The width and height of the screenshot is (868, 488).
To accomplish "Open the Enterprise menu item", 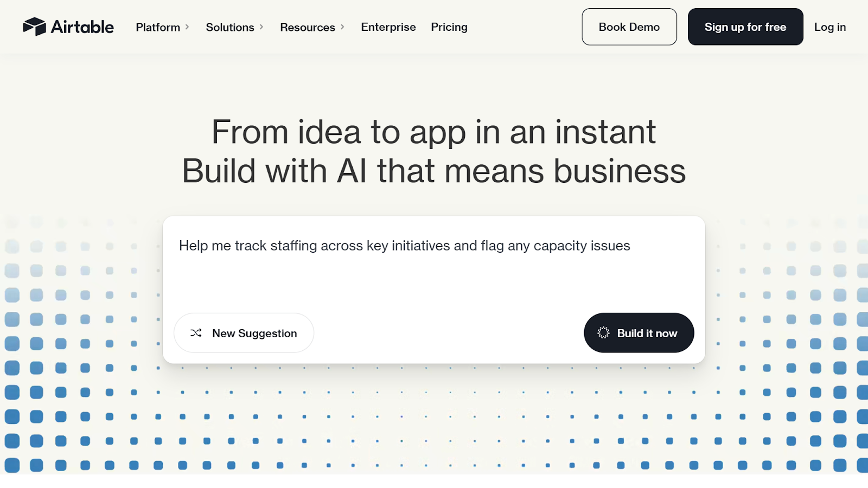I will pyautogui.click(x=388, y=27).
